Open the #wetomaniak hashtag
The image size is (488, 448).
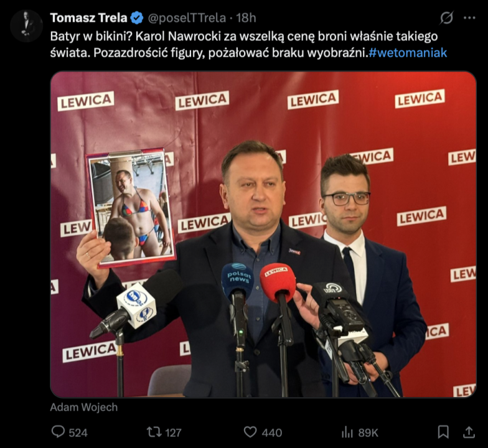[x=408, y=53]
